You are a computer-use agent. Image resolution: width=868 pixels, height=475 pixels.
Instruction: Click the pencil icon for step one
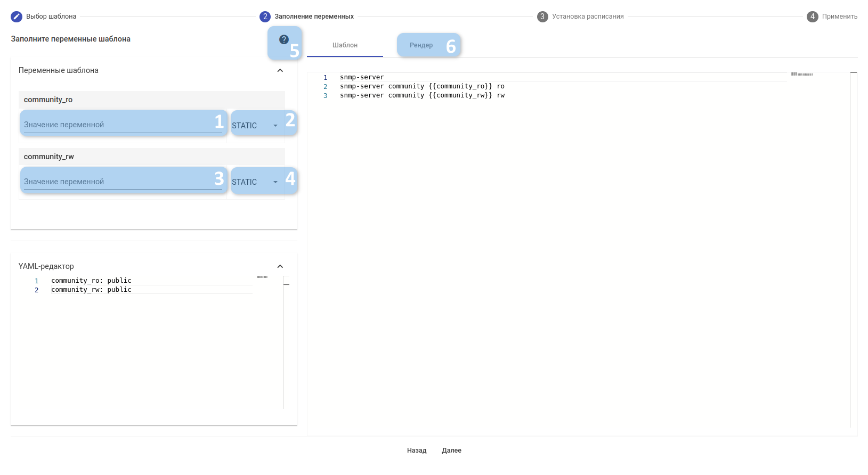click(x=17, y=17)
